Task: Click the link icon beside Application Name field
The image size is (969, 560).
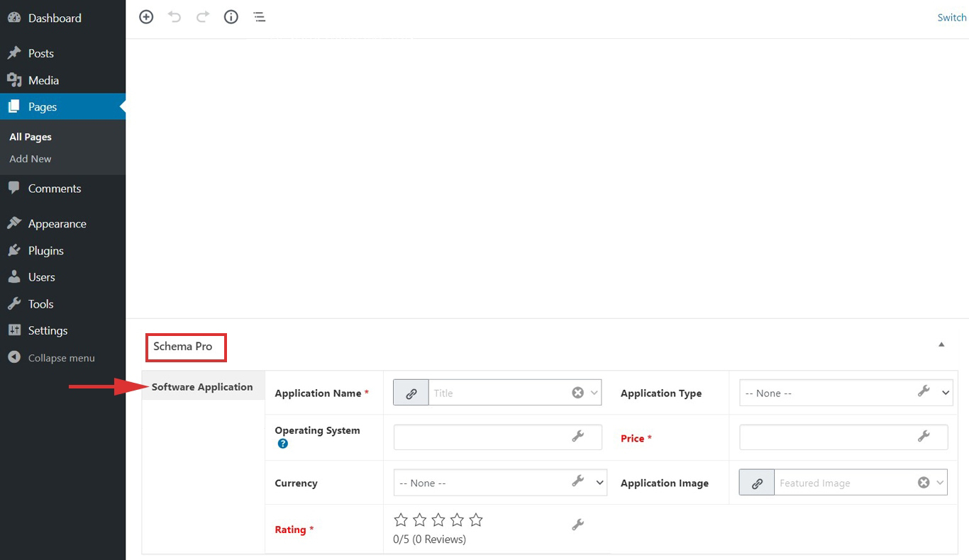Action: [410, 392]
